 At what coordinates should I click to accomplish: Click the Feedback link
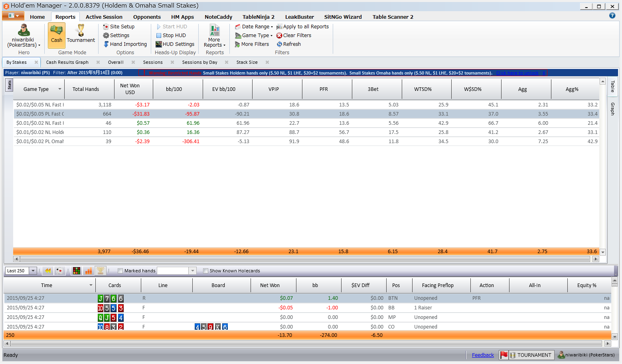(x=483, y=355)
